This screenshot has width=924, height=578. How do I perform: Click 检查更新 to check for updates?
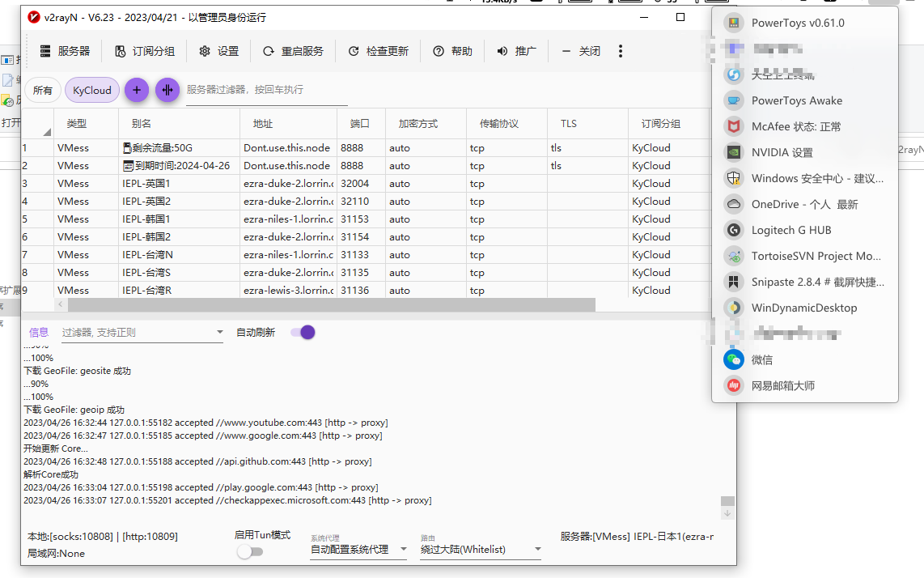(x=381, y=50)
